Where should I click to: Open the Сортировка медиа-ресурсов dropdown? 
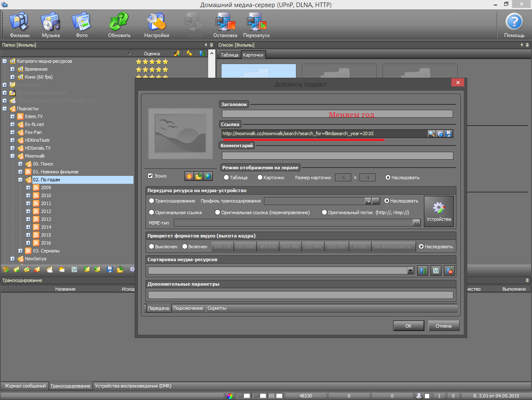point(410,271)
